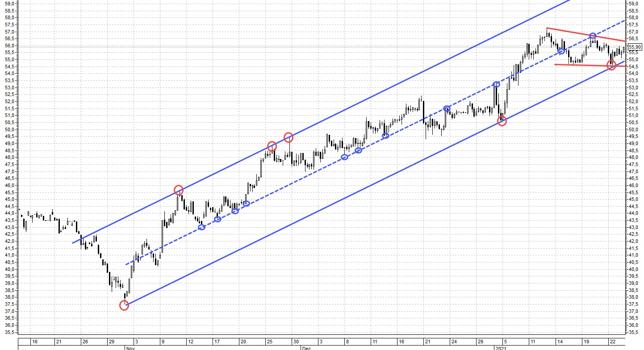
Task: Click 50,0 on the right price scale
Action: [x=634, y=129]
